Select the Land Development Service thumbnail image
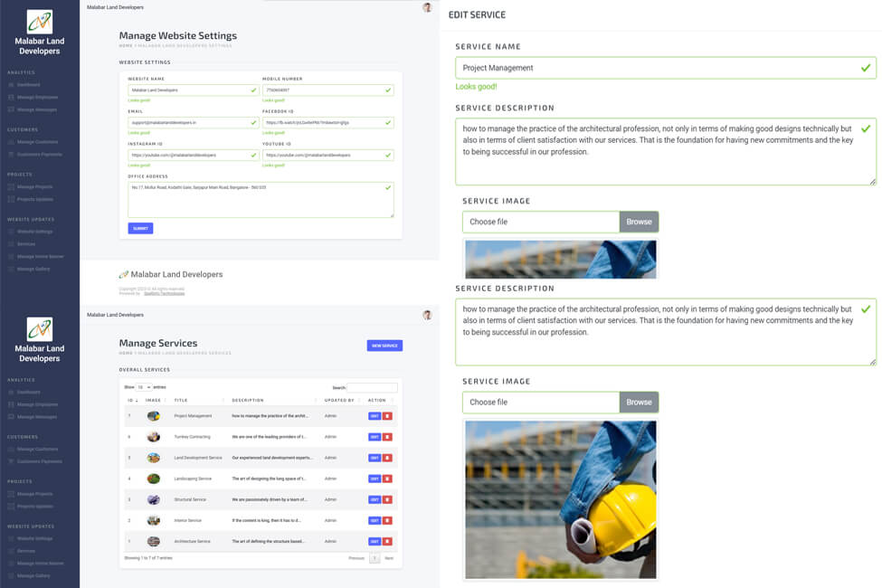 click(154, 458)
